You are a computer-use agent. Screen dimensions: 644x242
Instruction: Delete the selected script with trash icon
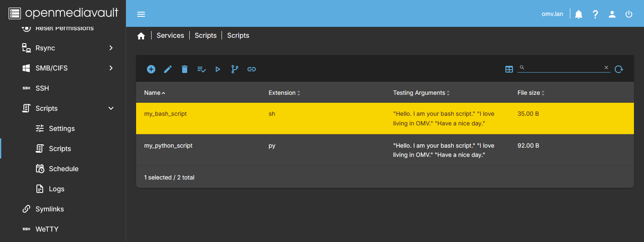point(185,69)
